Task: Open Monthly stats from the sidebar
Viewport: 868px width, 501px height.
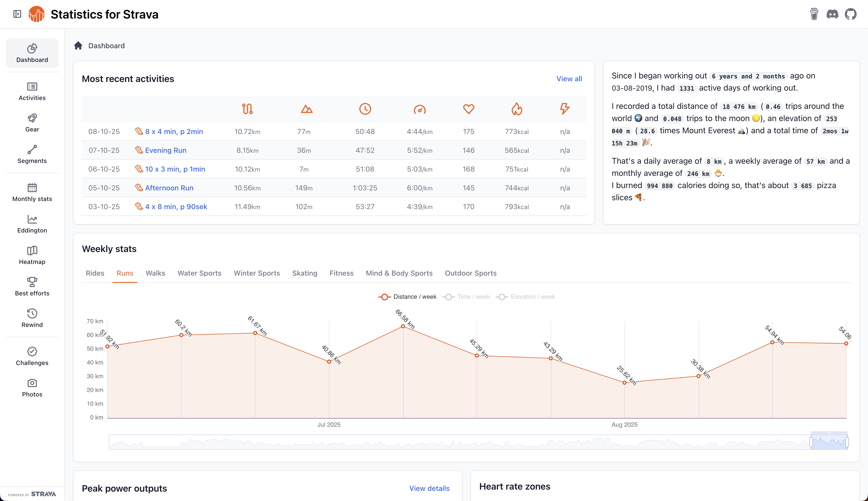Action: tap(32, 192)
